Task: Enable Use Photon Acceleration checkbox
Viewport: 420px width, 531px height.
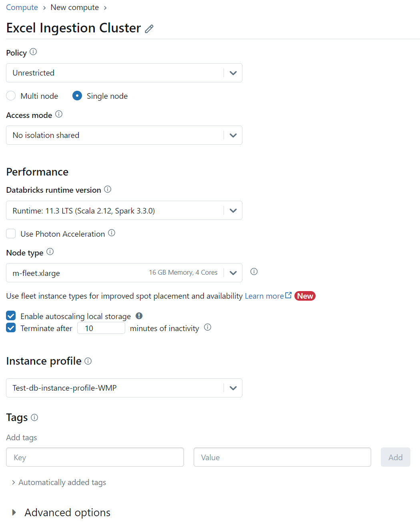Action: (x=11, y=234)
